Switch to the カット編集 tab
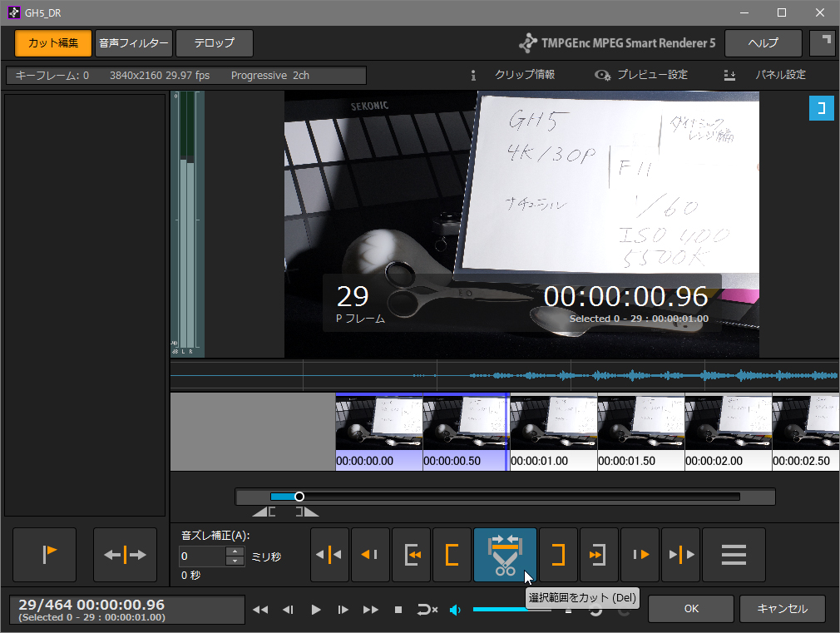 [x=53, y=43]
